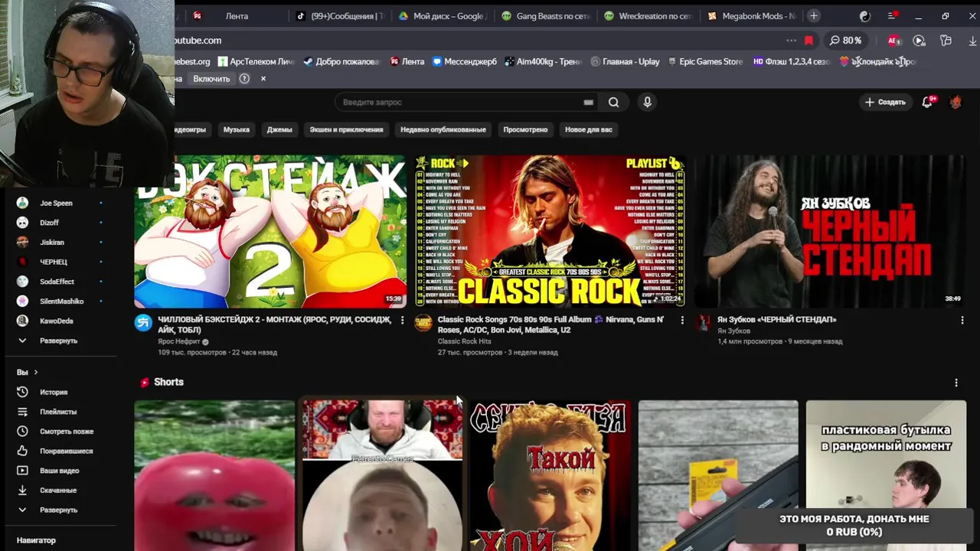Open the История history icon in sidebar
The height and width of the screenshot is (551, 980).
(x=22, y=392)
